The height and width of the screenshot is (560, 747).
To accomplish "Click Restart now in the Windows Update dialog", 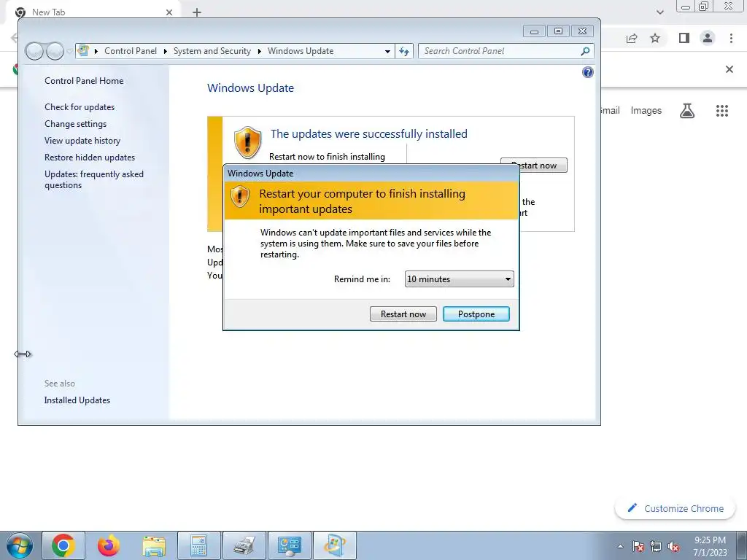I will pos(403,314).
